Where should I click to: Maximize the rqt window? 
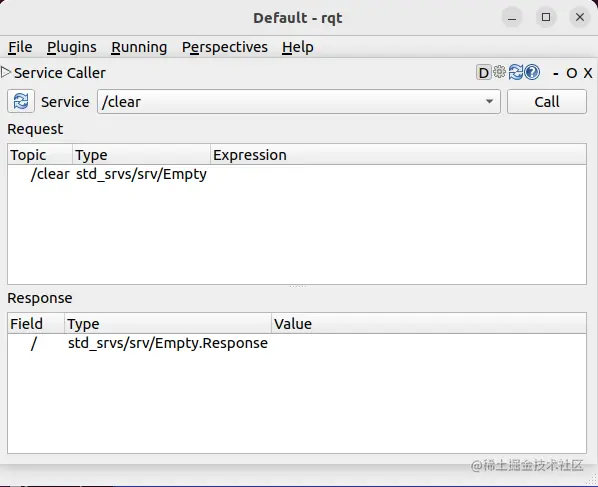pos(546,18)
